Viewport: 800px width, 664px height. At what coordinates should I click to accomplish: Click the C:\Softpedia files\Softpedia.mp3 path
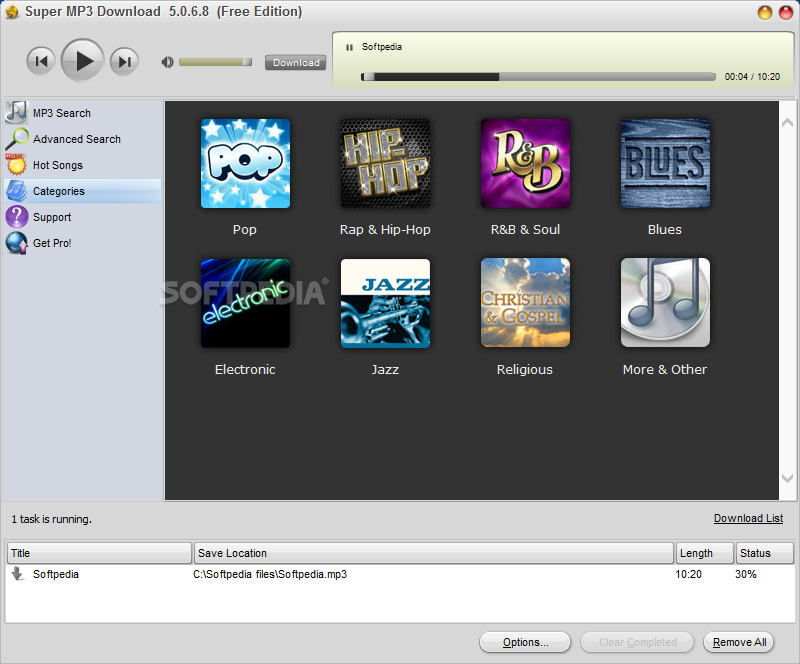tap(270, 574)
